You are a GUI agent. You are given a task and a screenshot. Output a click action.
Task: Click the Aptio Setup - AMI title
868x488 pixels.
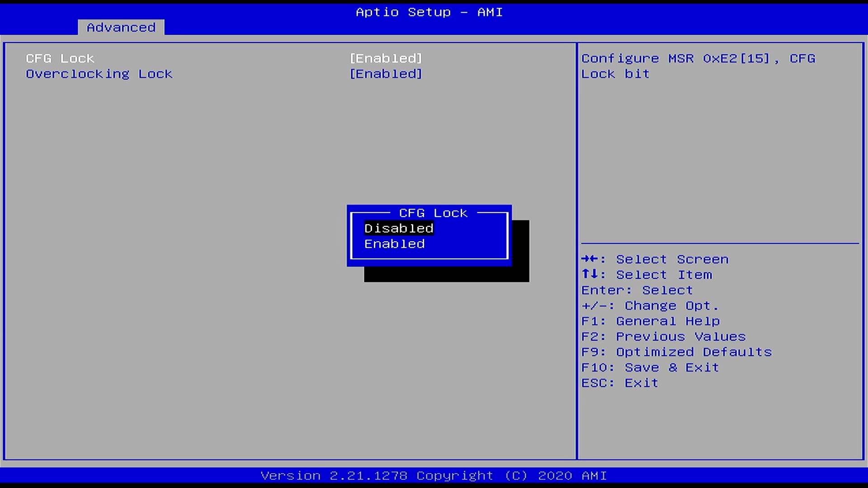tap(429, 12)
